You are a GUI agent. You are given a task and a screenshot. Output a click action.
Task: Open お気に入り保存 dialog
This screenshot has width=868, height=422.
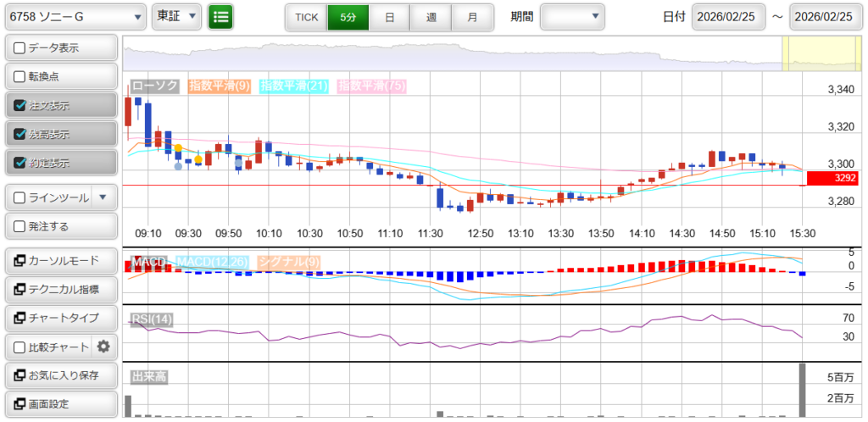tap(61, 375)
